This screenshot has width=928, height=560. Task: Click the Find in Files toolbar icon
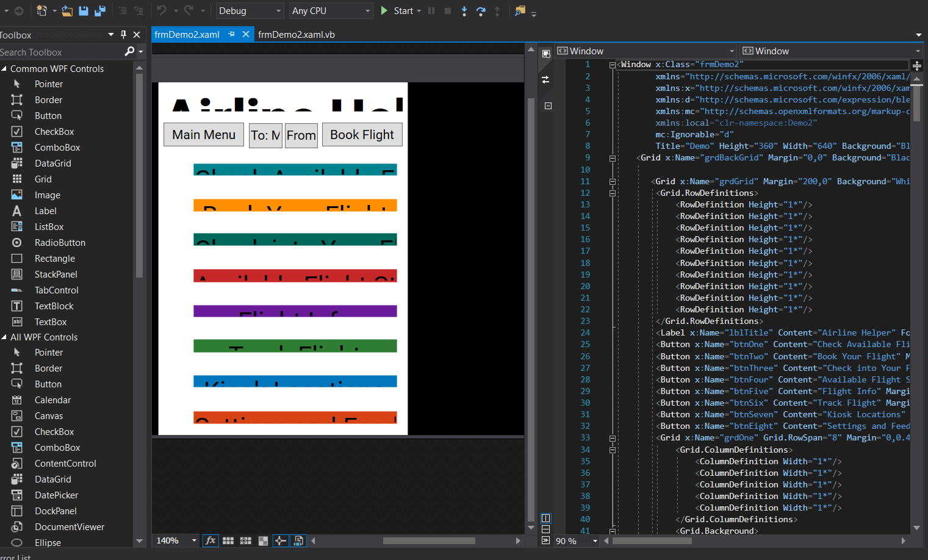pos(520,11)
